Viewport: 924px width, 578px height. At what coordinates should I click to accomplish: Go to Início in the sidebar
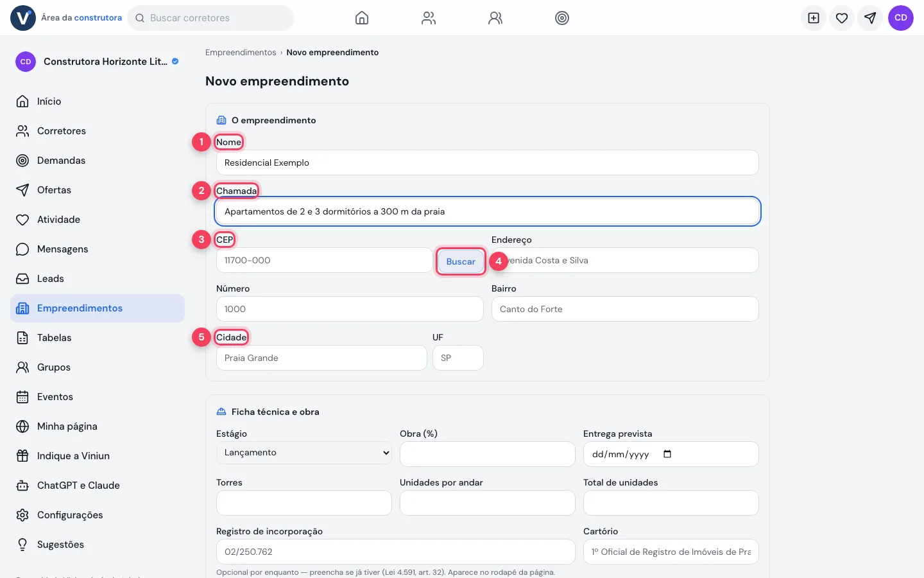click(x=98, y=101)
